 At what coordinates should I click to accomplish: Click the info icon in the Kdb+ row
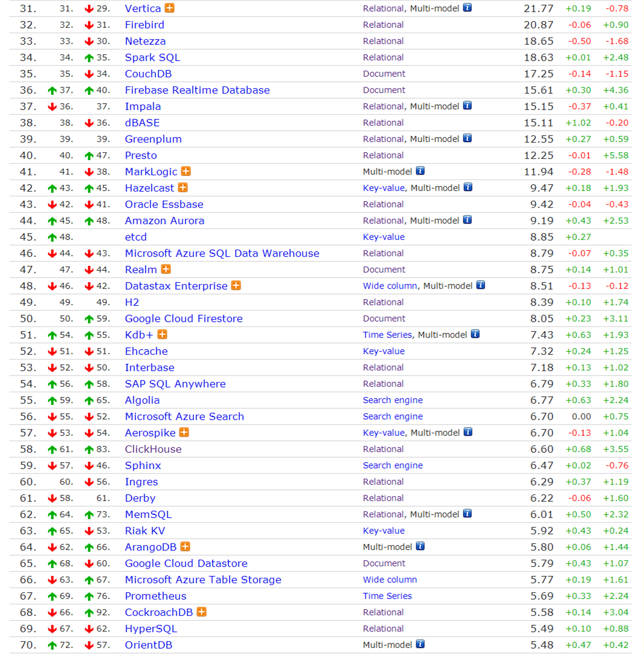coord(475,334)
